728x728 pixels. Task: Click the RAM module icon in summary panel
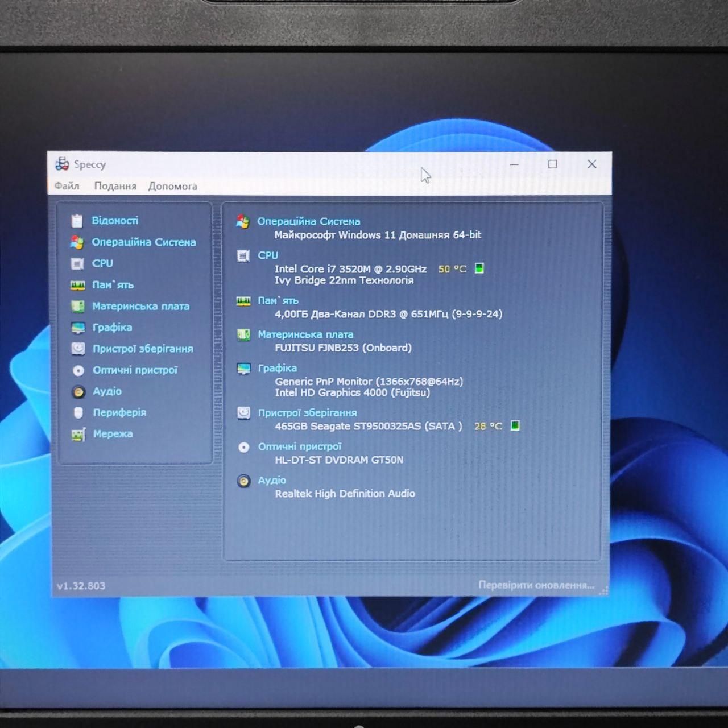pyautogui.click(x=243, y=301)
